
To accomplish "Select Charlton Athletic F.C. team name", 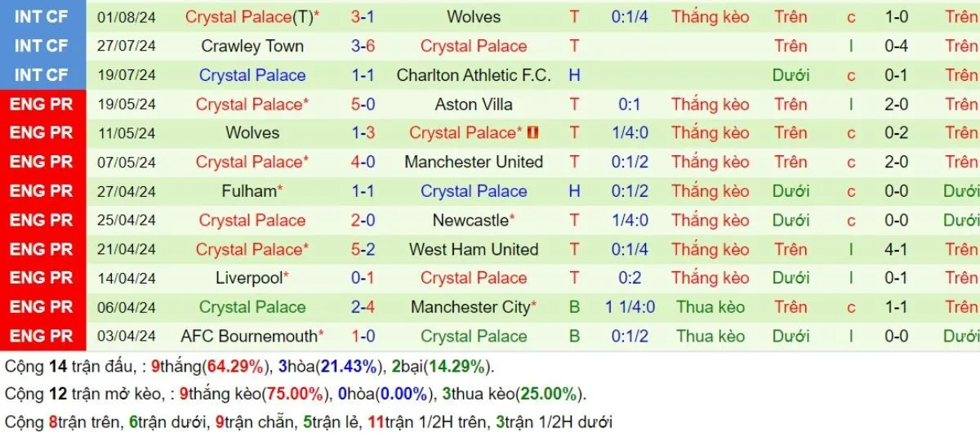I will (474, 75).
